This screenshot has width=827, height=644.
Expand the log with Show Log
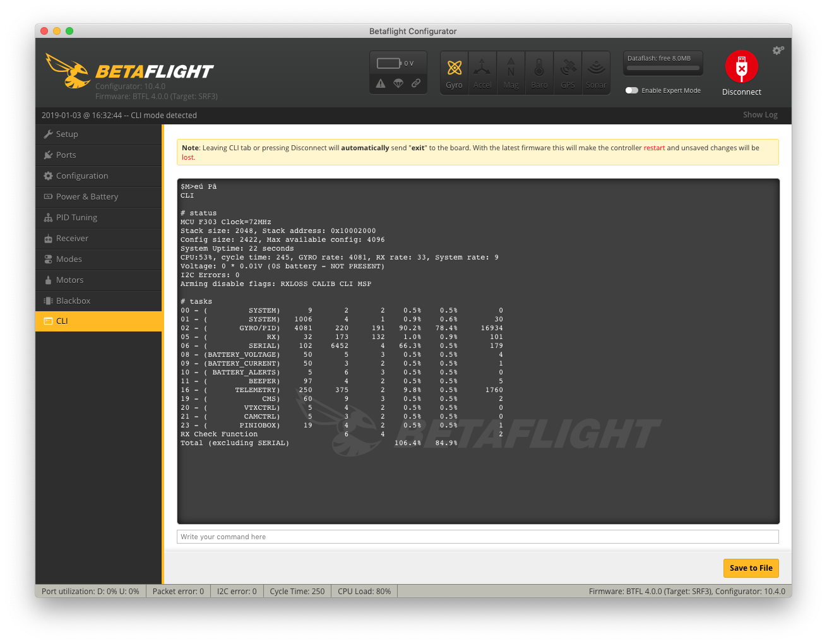[x=760, y=115]
